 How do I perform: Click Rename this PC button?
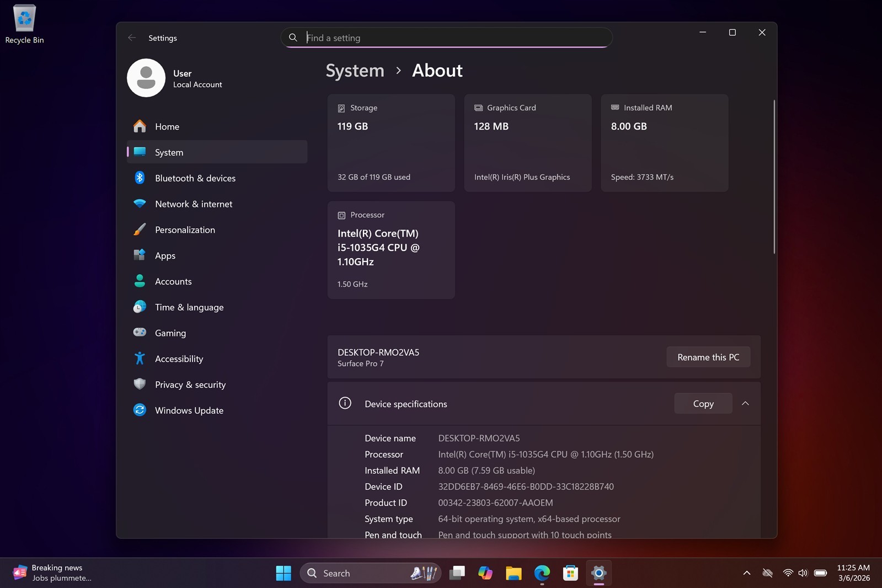[708, 357]
